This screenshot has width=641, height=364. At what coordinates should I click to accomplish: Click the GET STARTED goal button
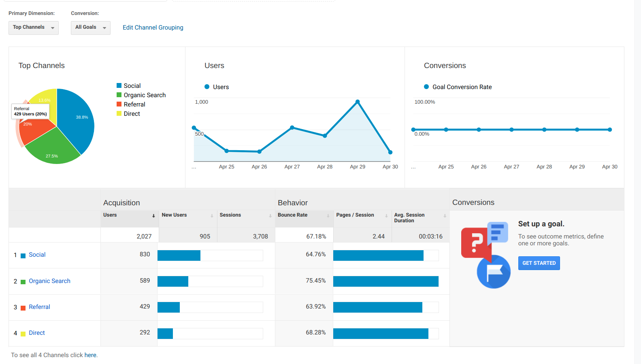coord(539,263)
